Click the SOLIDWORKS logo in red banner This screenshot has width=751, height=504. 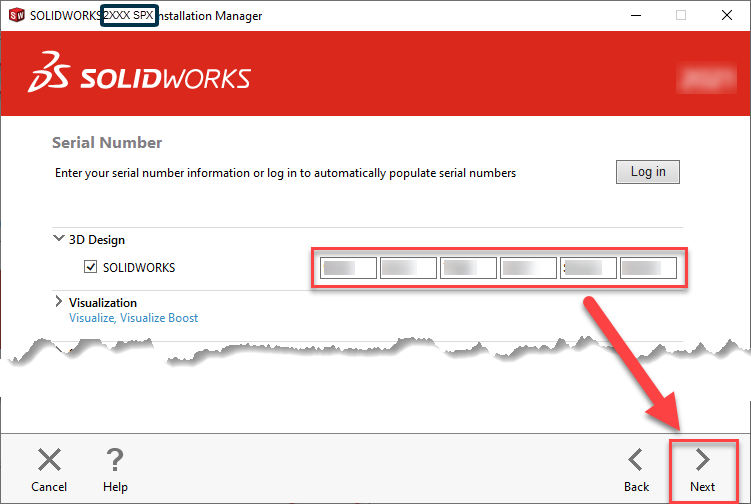pos(139,73)
